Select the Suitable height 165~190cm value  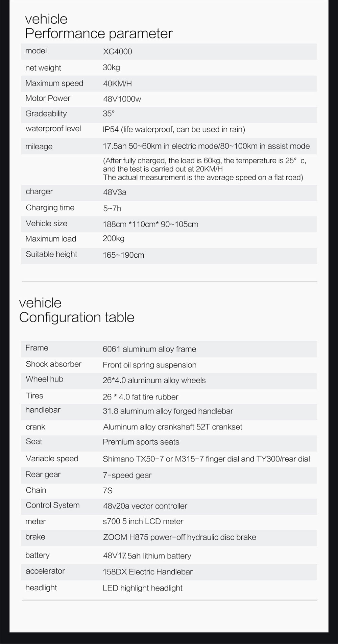tap(123, 255)
